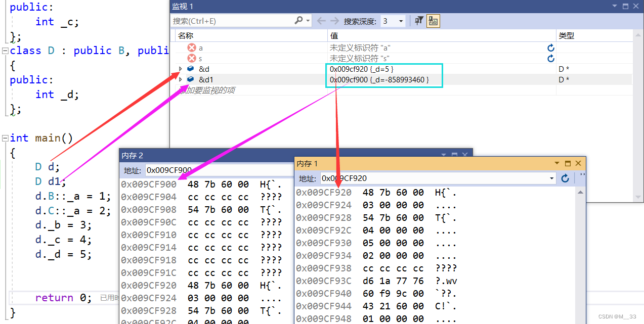This screenshot has height=324, width=644.
Task: Click the Watch 1 vertical scrollbar up arrow
Action: [x=639, y=35]
